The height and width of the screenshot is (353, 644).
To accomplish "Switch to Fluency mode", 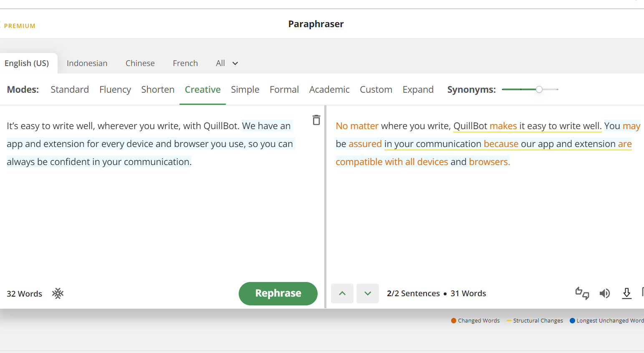I will 115,89.
